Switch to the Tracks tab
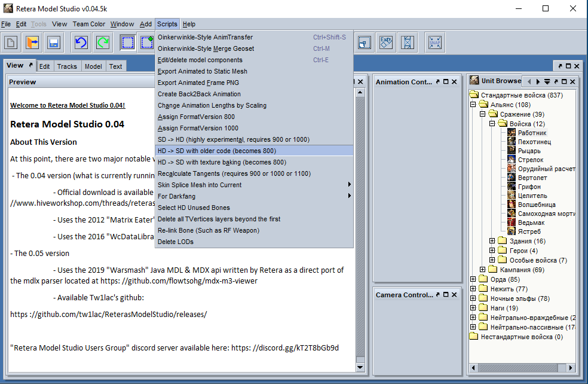588x384 pixels. point(67,66)
